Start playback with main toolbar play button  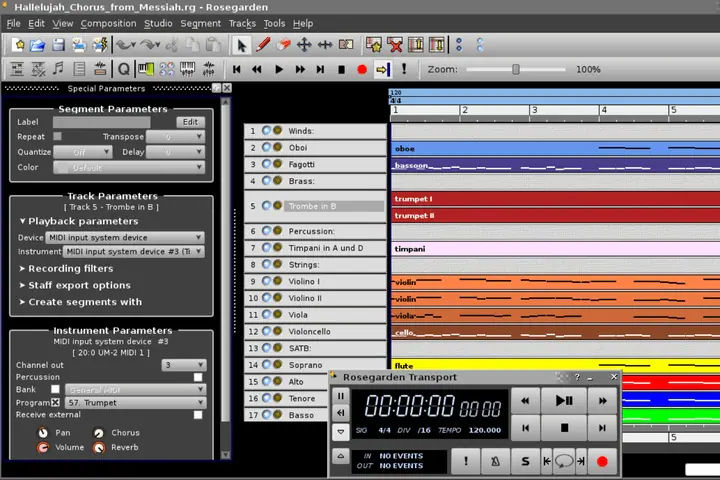pos(279,69)
